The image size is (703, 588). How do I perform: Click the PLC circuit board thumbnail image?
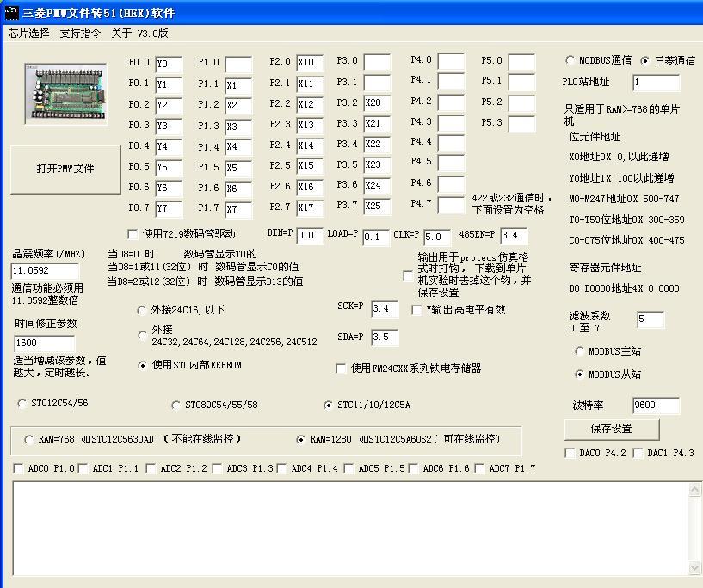[x=65, y=95]
